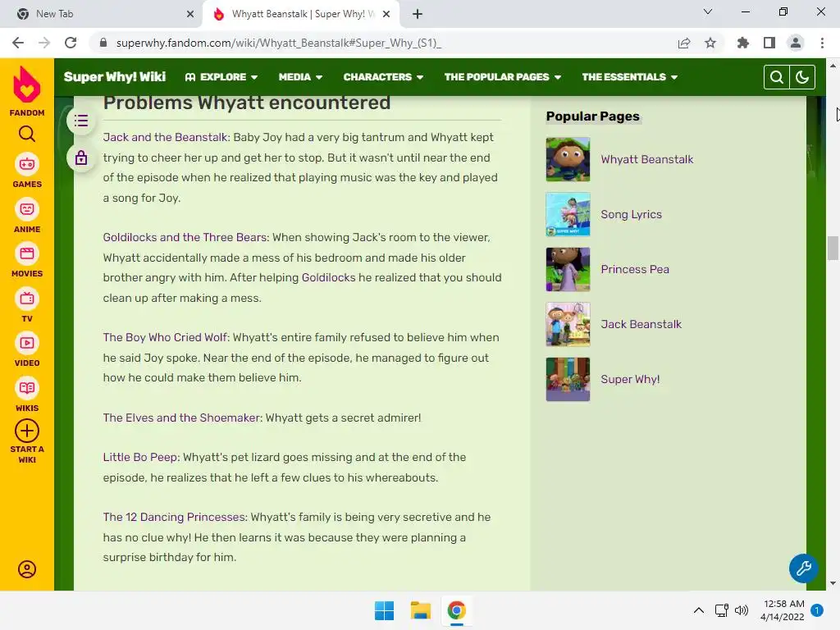Click the share page icon in address bar

684,43
